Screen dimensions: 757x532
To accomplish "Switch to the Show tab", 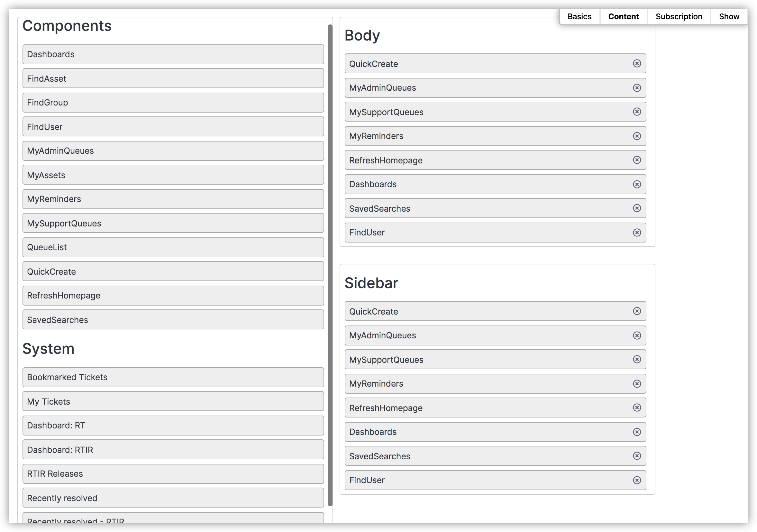I will (x=729, y=16).
